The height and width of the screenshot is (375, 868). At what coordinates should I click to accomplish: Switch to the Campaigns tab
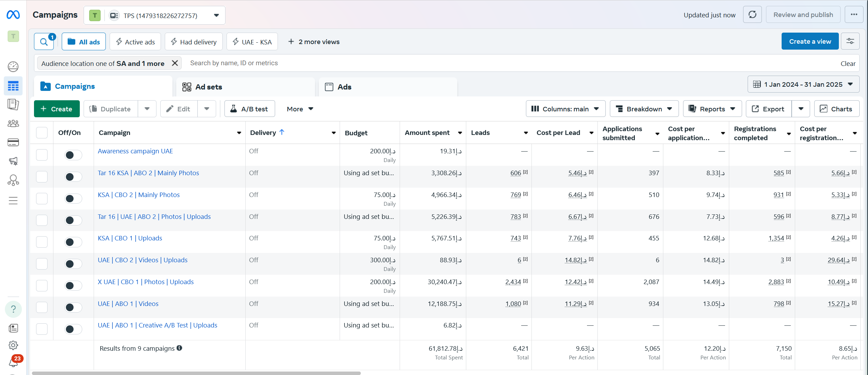[x=103, y=86]
